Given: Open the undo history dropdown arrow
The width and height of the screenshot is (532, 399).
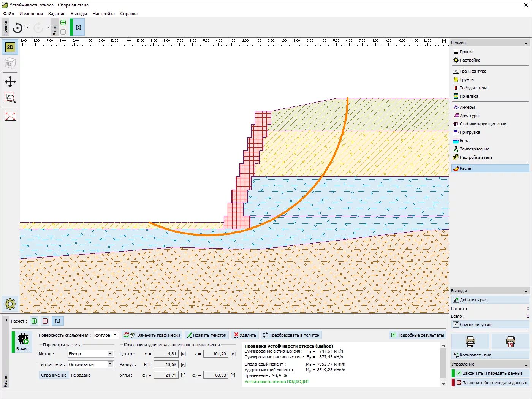Looking at the screenshot, I should 27,27.
